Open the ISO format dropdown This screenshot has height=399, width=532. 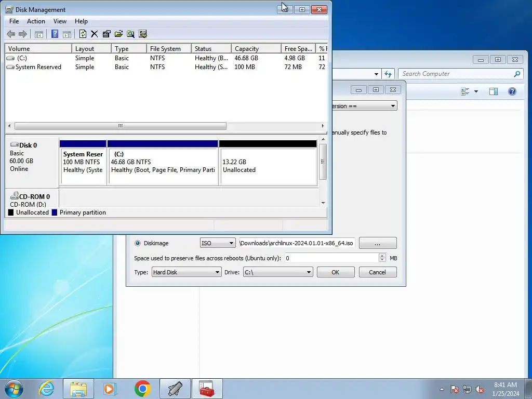(x=217, y=243)
